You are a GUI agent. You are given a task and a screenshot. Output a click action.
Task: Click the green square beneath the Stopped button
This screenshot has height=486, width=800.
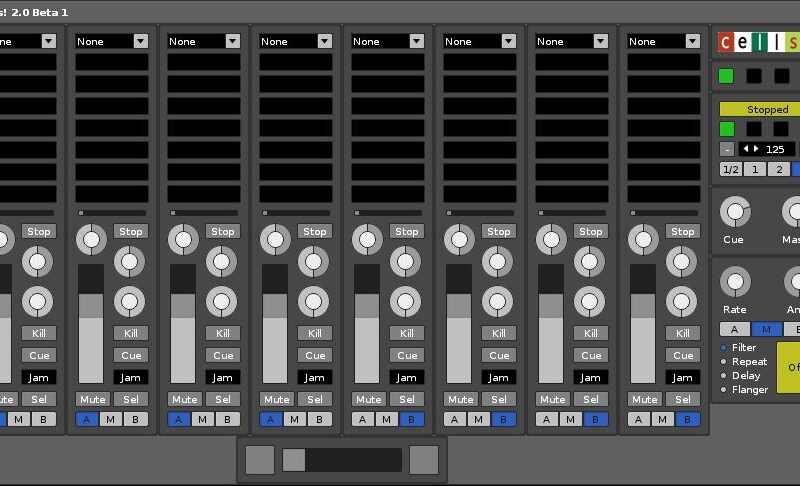point(726,129)
